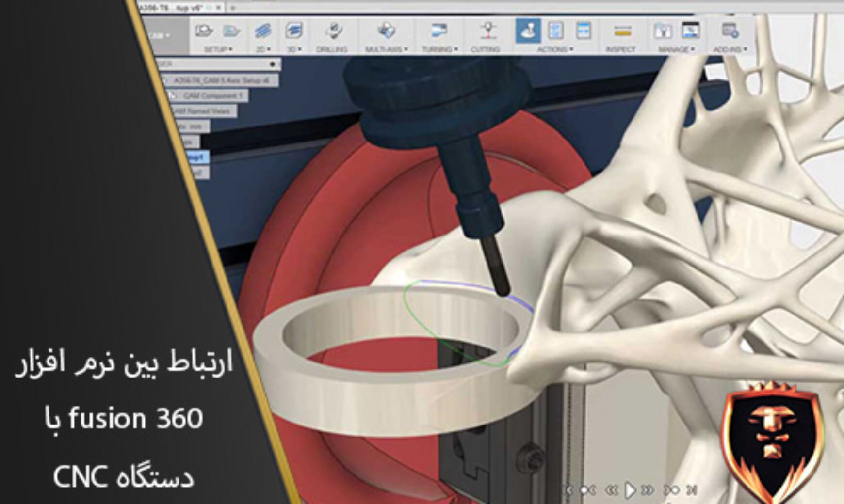Click the Measure icon above Inspect
The width and height of the screenshot is (844, 504).
tap(622, 31)
